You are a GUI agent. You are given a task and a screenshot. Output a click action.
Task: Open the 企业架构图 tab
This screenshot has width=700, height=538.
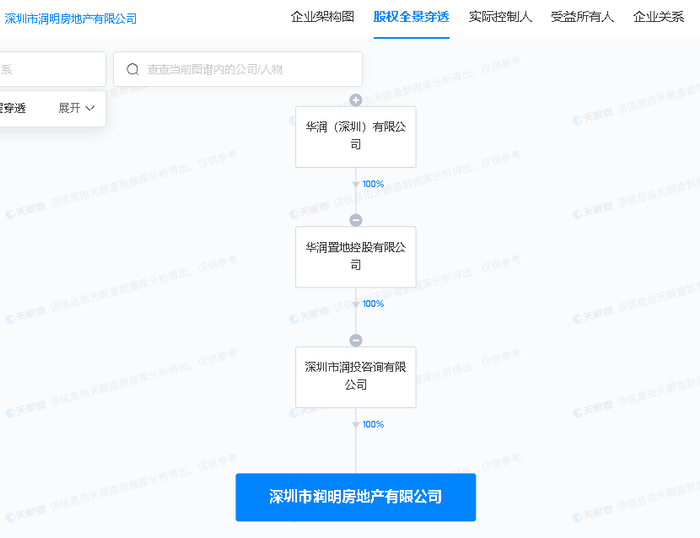pos(322,17)
